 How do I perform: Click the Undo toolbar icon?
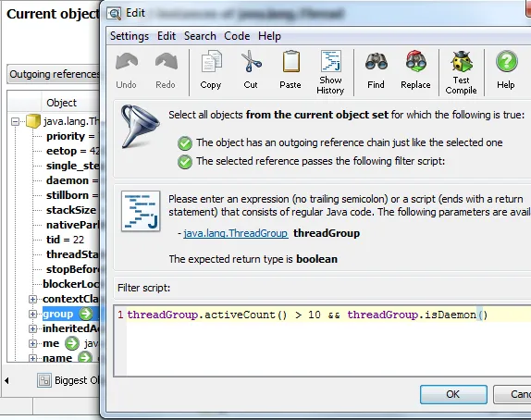127,62
